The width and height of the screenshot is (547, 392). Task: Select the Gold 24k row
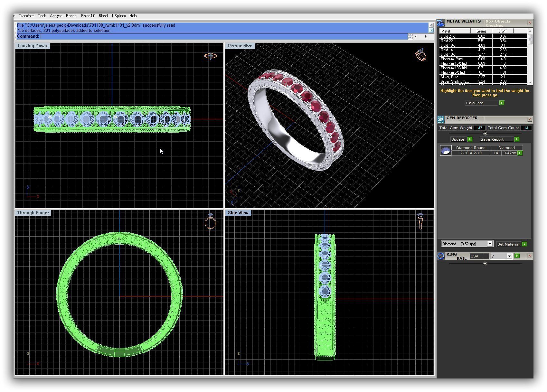click(483, 36)
